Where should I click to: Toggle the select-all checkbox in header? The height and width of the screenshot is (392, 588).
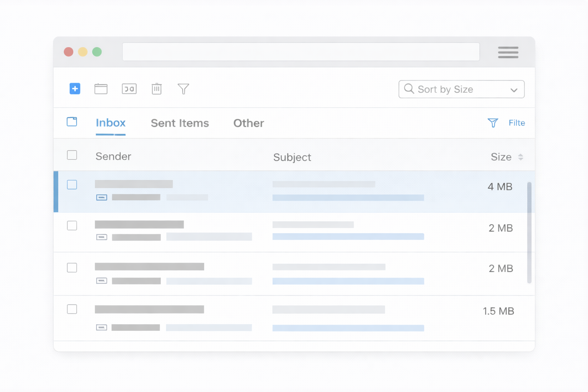[72, 155]
